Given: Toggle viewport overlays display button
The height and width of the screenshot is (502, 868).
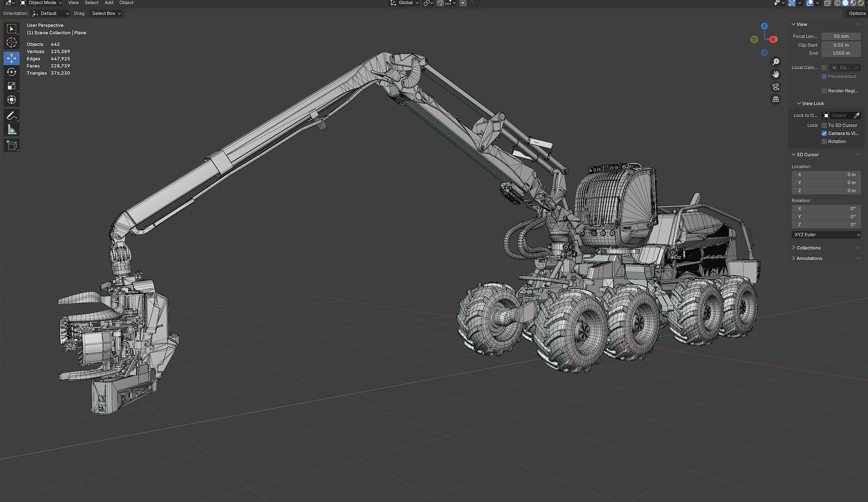Looking at the screenshot, I should pyautogui.click(x=810, y=3).
